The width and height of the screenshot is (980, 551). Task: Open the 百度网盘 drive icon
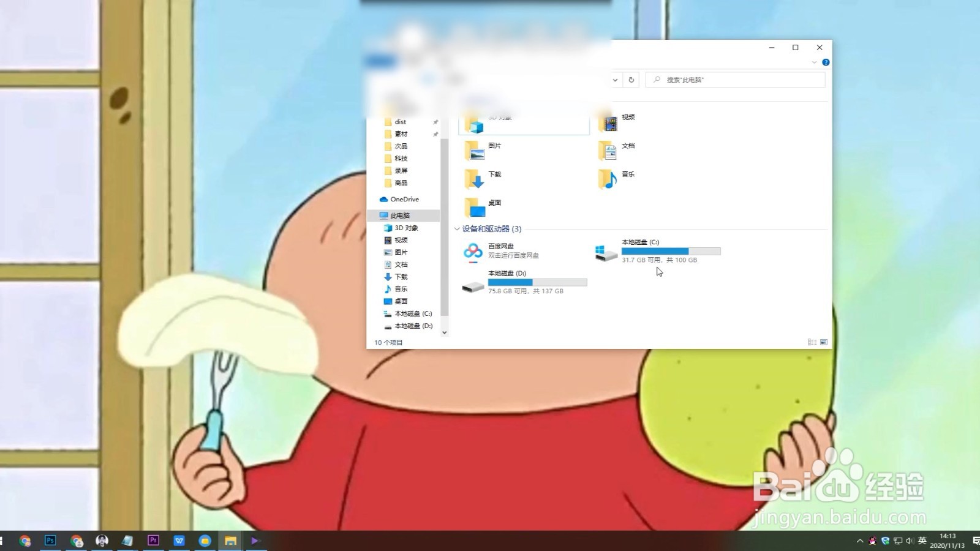[x=473, y=252]
